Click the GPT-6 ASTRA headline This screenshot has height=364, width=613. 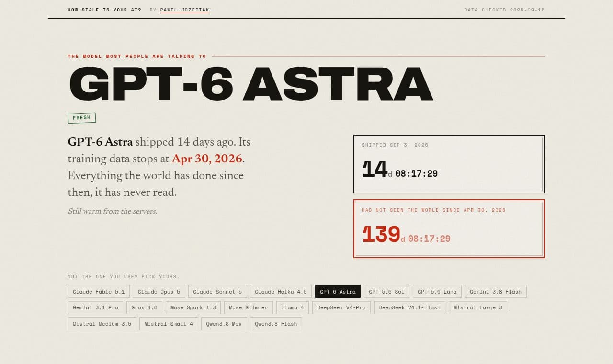point(251,84)
